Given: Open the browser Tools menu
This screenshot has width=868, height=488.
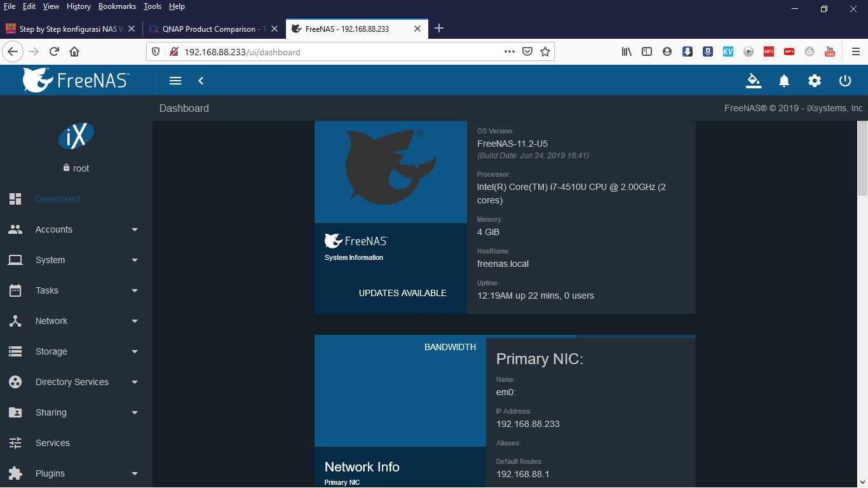Looking at the screenshot, I should 153,6.
